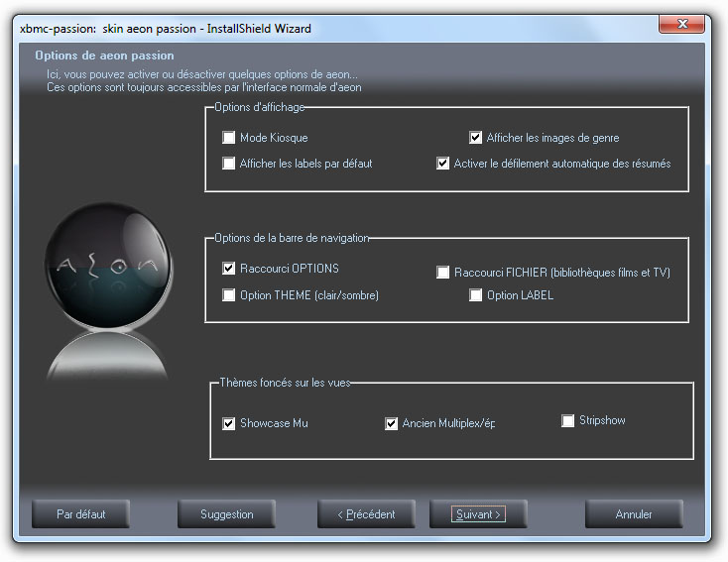Screen dimensions: 728x562
Task: Proceed with the Suivant button
Action: tap(477, 514)
